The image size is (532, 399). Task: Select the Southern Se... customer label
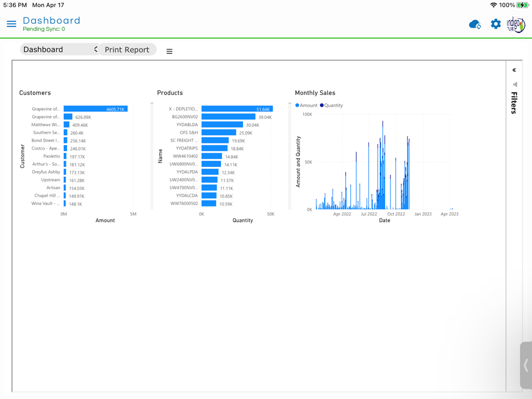(46, 132)
